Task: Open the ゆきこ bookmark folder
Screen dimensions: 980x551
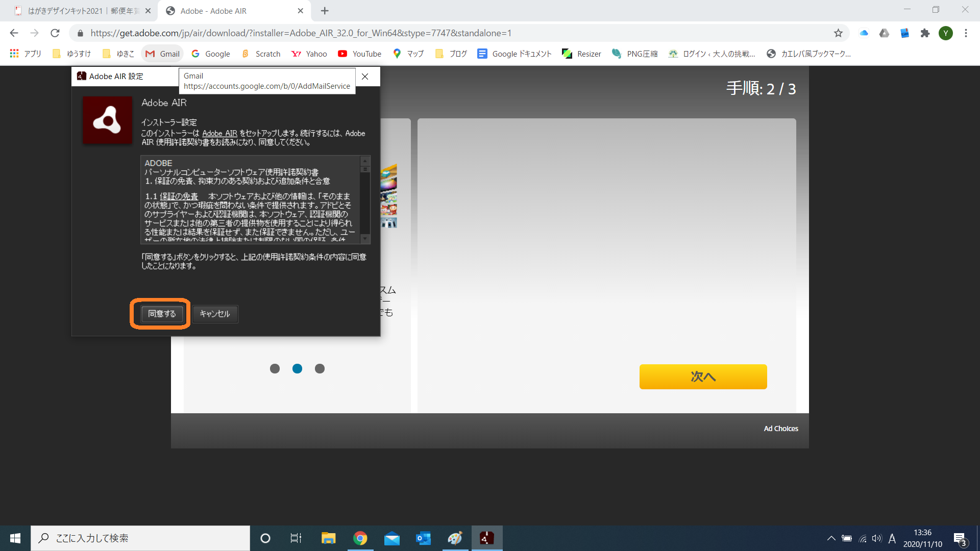Action: (118, 54)
